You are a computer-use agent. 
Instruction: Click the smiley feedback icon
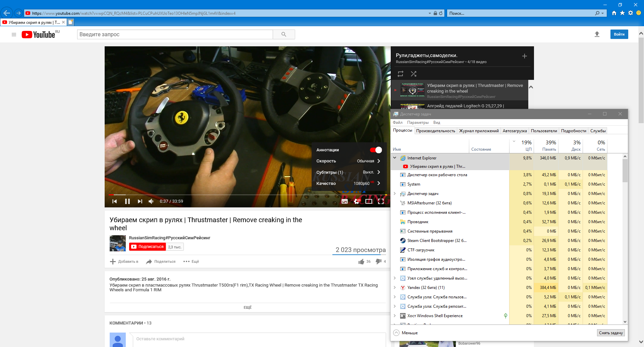click(x=639, y=13)
